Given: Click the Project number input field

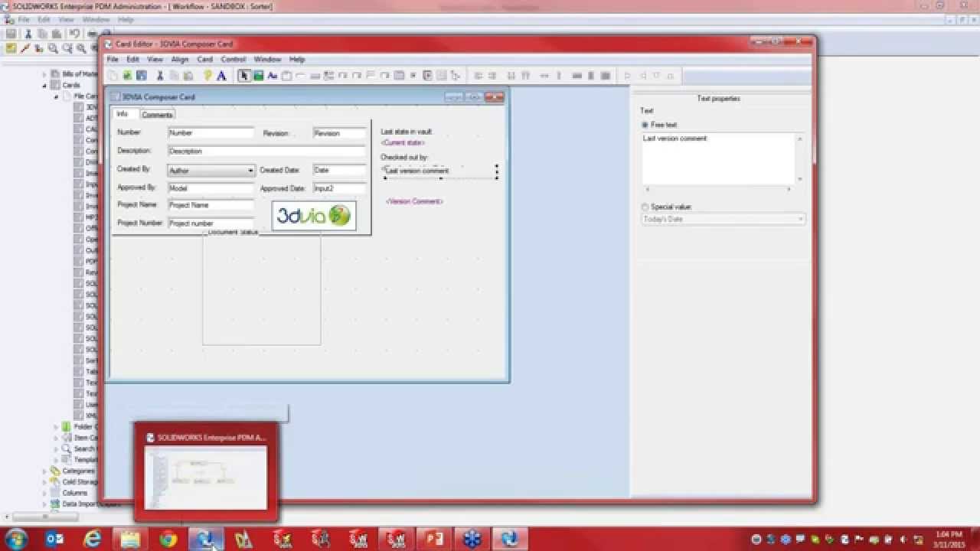Looking at the screenshot, I should [x=211, y=223].
